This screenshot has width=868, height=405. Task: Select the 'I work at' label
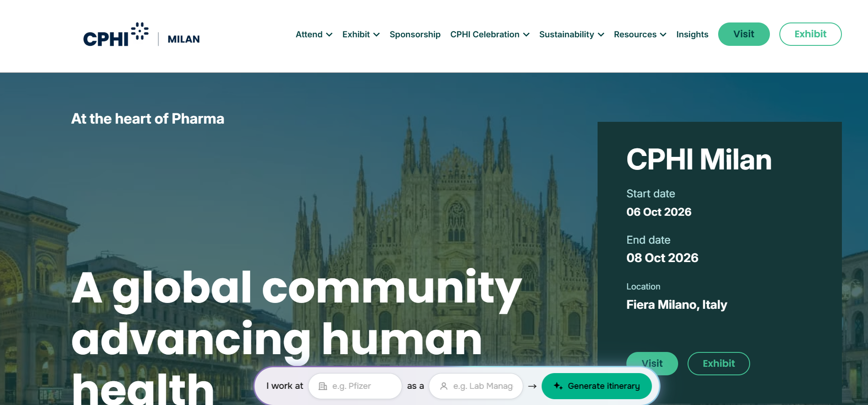coord(285,386)
